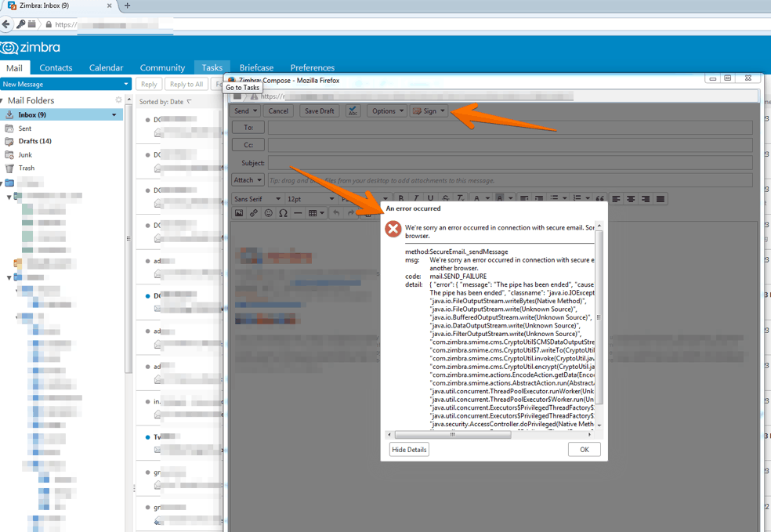Apply blockquote formatting

point(600,198)
